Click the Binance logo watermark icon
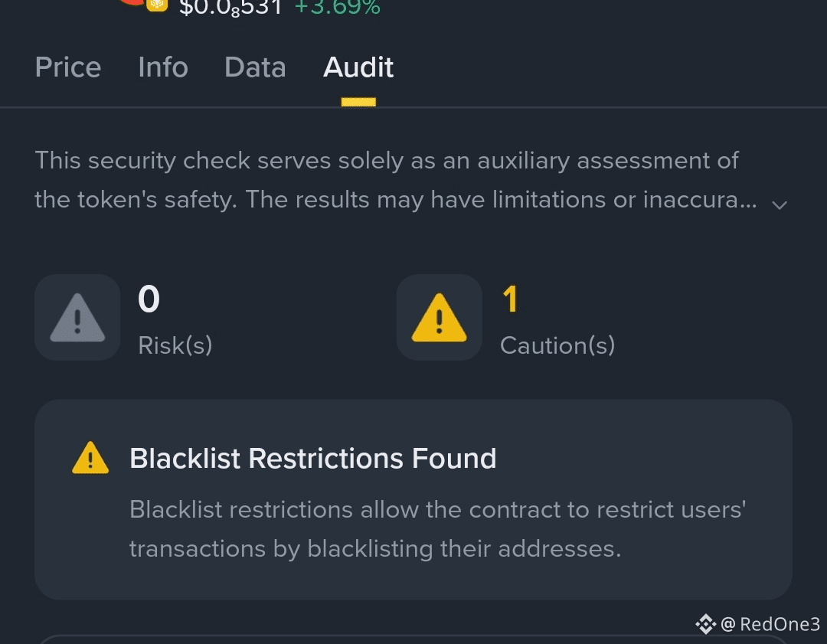Viewport: 827px width, 644px height. 705,624
